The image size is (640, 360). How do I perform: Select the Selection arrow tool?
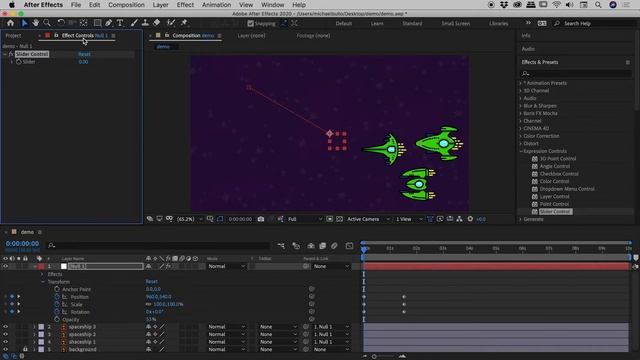coord(24,23)
